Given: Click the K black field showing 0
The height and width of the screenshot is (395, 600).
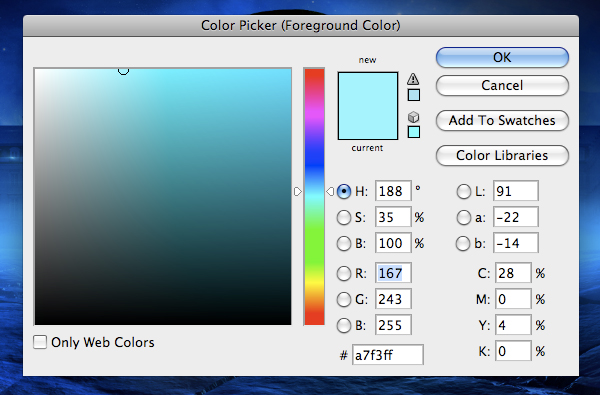Looking at the screenshot, I should (513, 351).
